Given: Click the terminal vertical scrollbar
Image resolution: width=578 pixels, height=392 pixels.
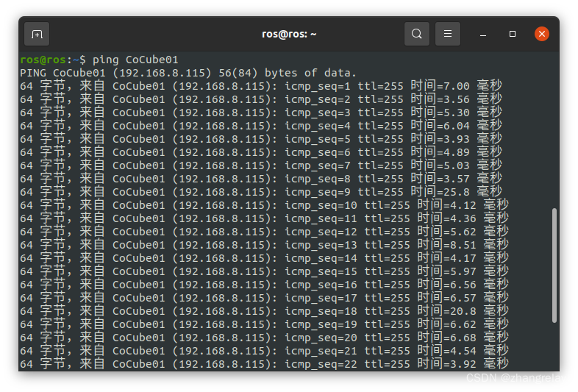Looking at the screenshot, I should click(554, 266).
